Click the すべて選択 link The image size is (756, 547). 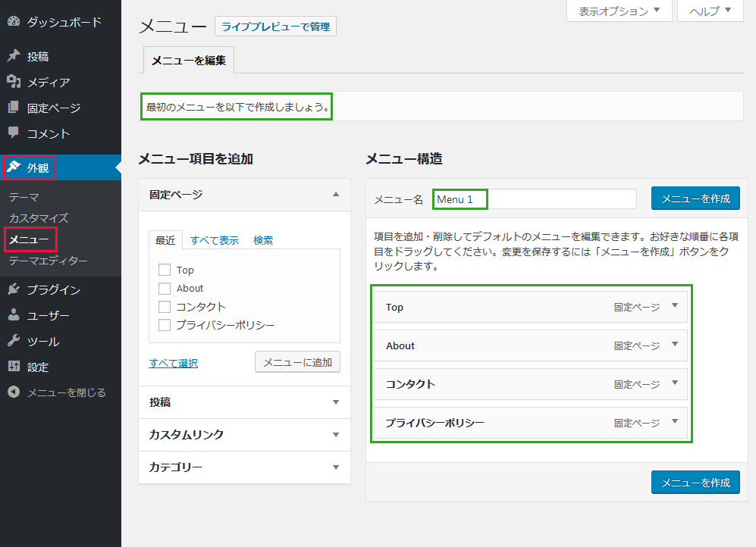tap(173, 363)
